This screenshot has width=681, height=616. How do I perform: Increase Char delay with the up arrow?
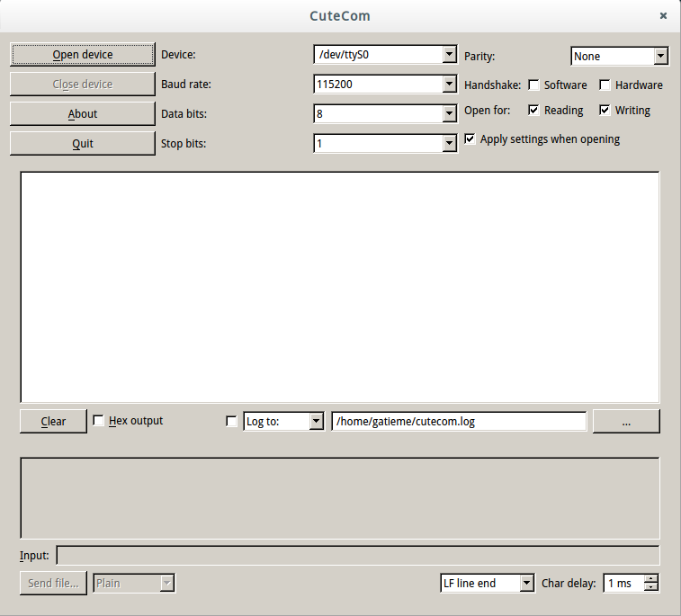point(651,578)
